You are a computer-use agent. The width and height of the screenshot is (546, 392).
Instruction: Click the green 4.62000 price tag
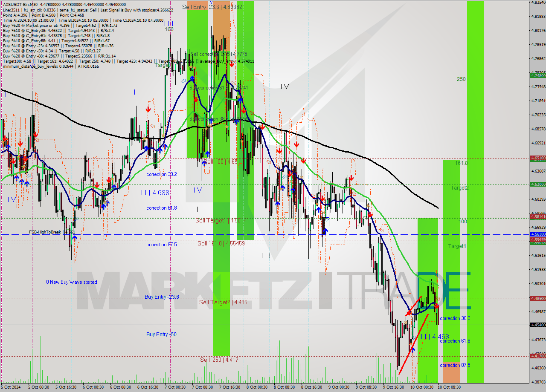pyautogui.click(x=538, y=184)
